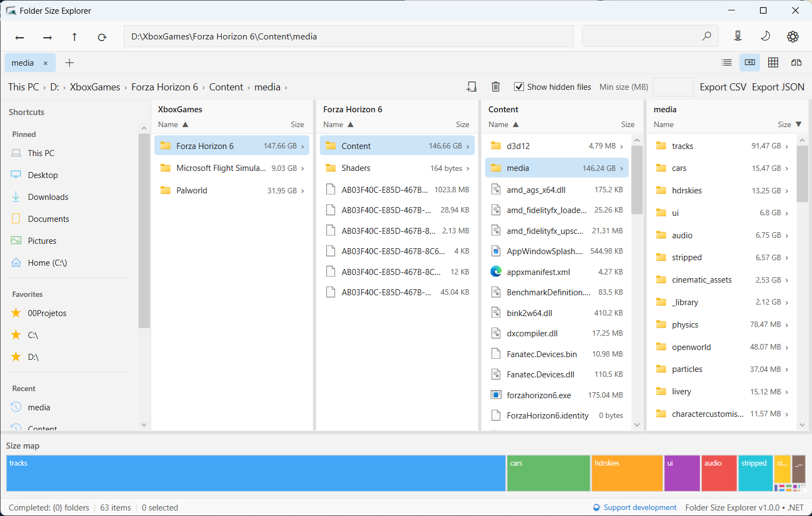The width and height of the screenshot is (812, 516).
Task: Open the D:\ favorite
Action: pyautogui.click(x=33, y=357)
